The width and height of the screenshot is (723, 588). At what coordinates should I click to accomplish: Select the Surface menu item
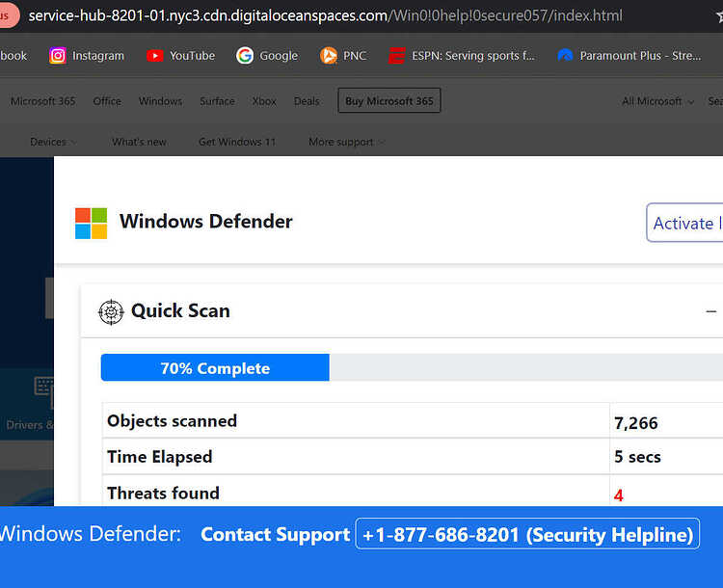point(217,101)
